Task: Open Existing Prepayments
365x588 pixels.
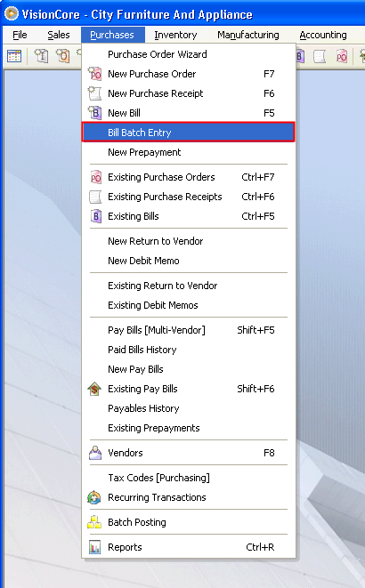Action: click(x=189, y=428)
